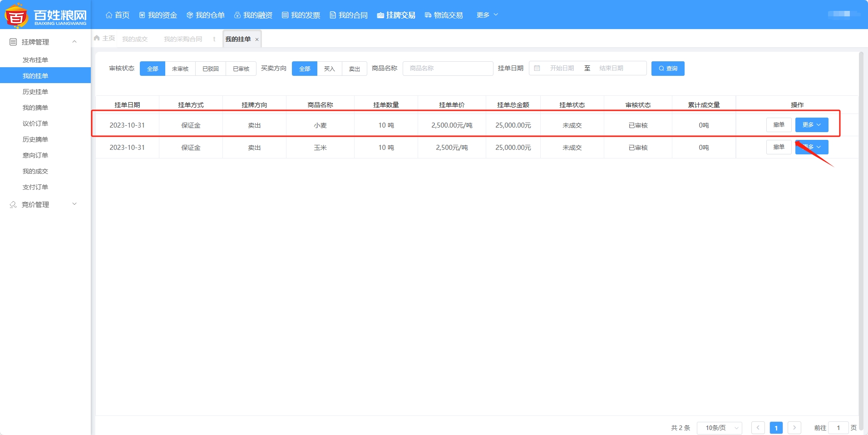Image resolution: width=868 pixels, height=435 pixels.
Task: Open the 更多 dropdown in top navigation
Action: pos(487,15)
